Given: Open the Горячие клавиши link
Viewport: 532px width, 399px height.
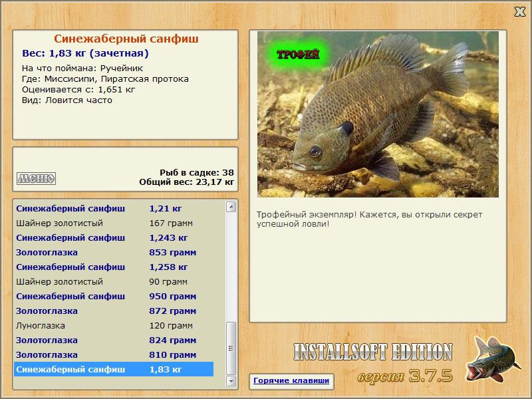Looking at the screenshot, I should click(x=291, y=380).
